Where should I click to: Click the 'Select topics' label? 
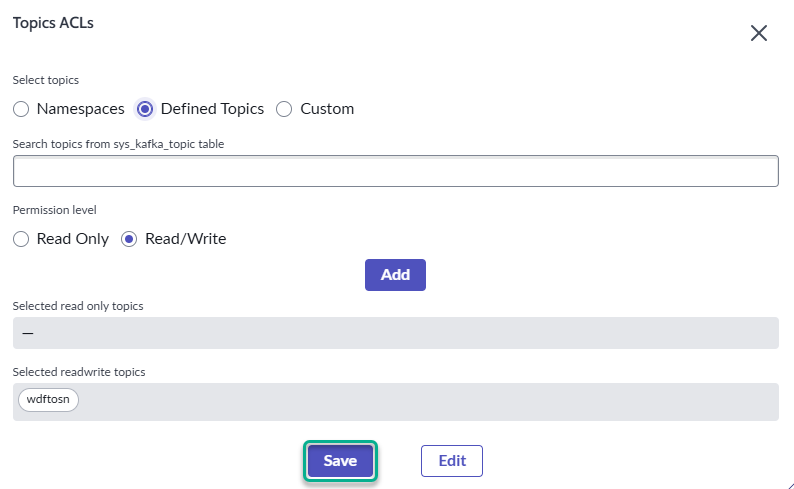click(45, 80)
